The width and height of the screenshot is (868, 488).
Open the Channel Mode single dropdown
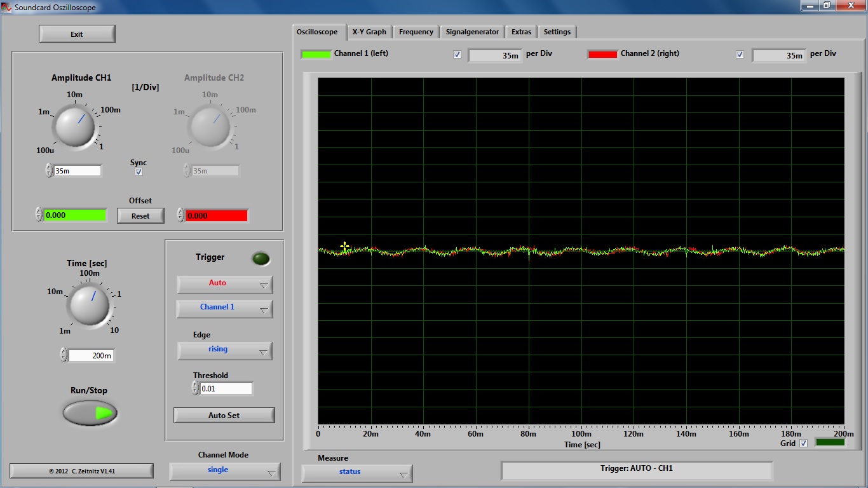(224, 471)
